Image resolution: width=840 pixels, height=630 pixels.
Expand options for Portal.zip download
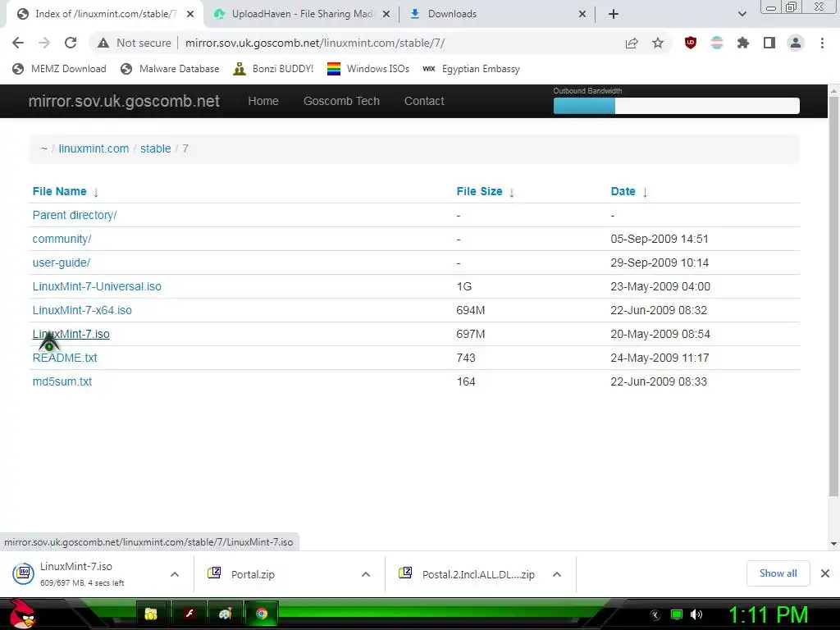pyautogui.click(x=366, y=574)
